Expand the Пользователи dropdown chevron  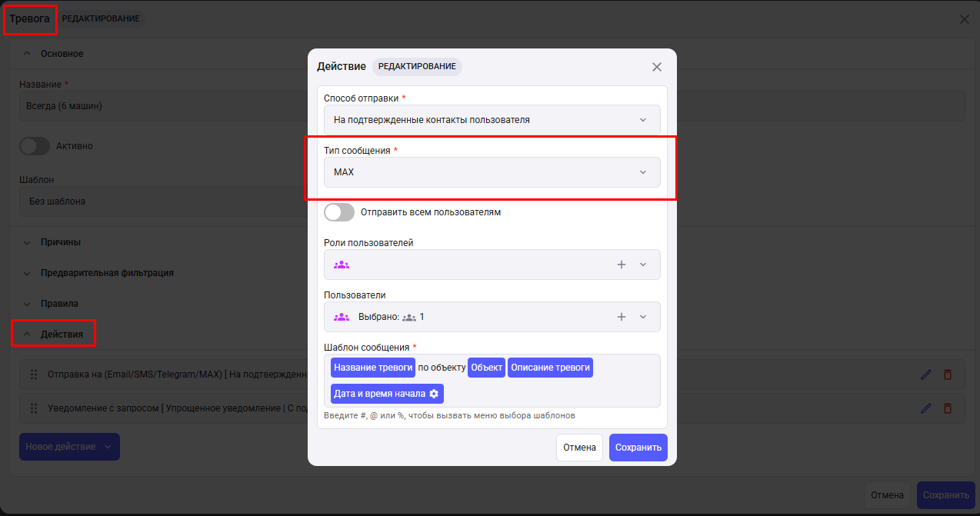point(643,317)
